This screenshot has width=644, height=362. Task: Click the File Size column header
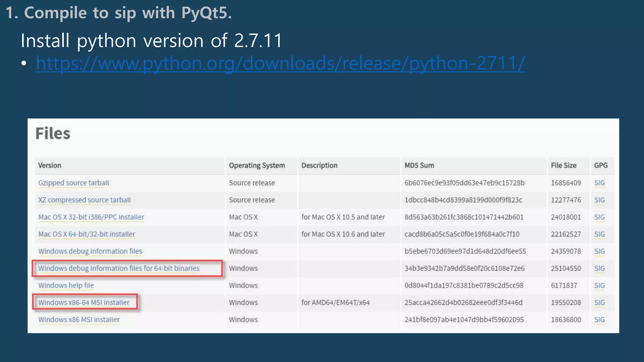pos(563,165)
